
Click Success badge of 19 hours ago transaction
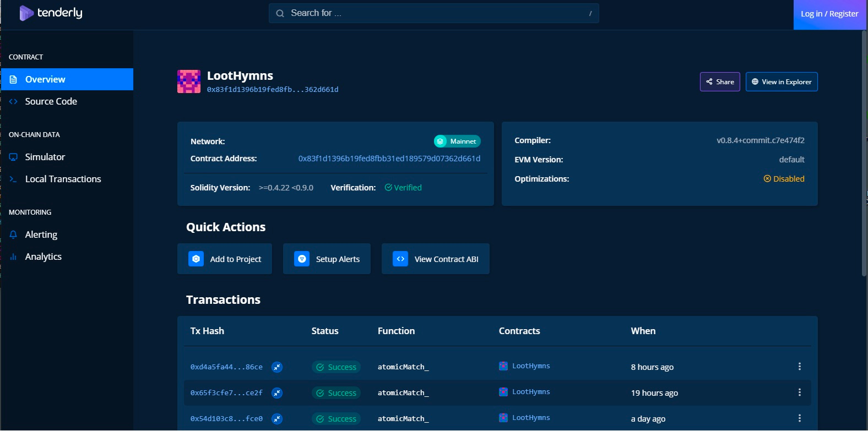point(336,393)
